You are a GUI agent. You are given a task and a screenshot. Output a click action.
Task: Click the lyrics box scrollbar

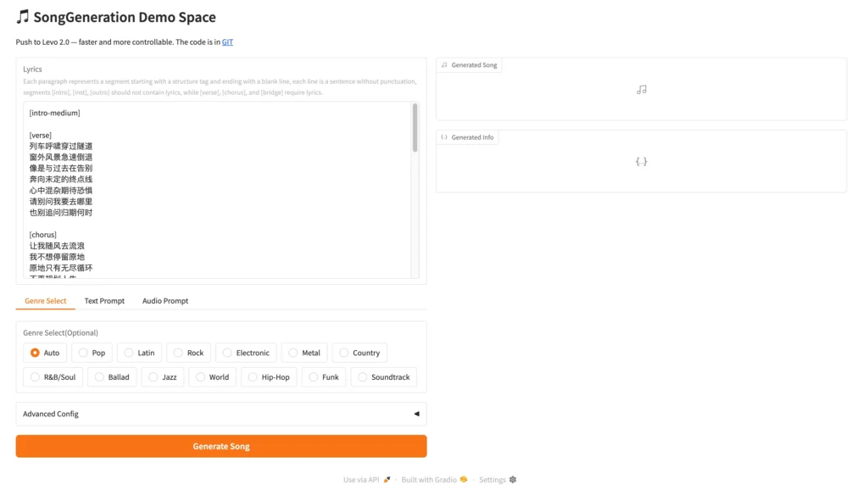(415, 127)
